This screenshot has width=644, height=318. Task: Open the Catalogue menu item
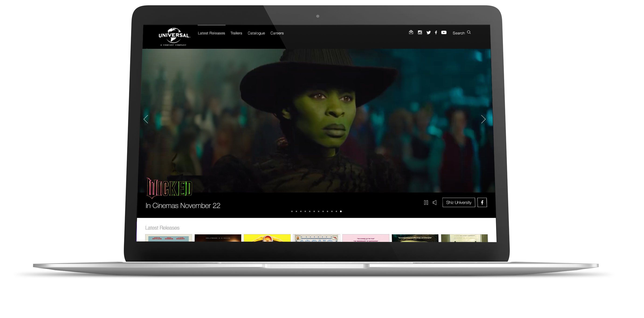click(256, 33)
